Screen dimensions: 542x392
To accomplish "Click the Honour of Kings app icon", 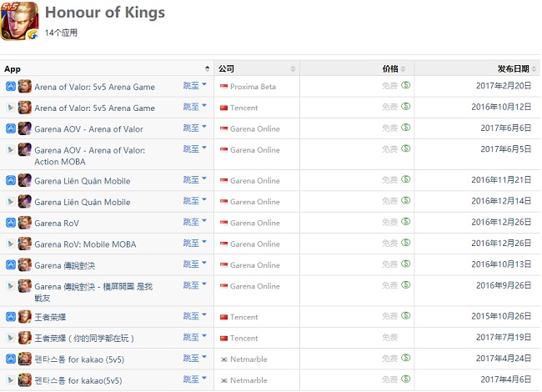I will click(x=19, y=21).
